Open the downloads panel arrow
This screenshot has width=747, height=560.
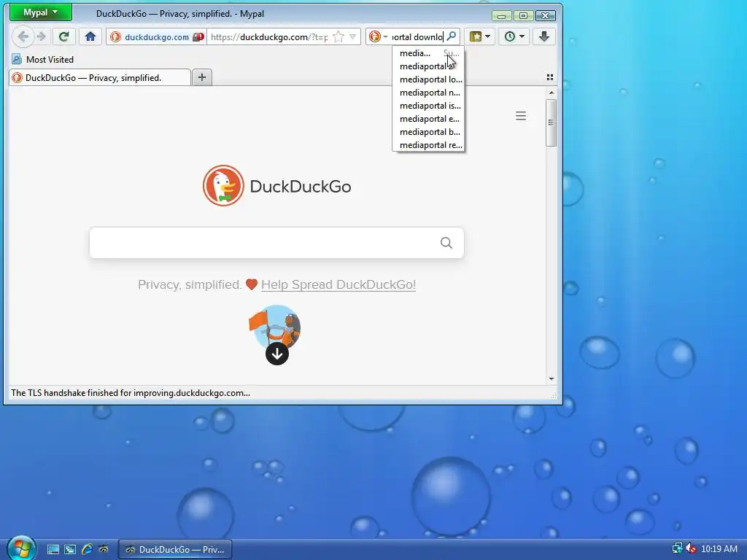click(x=544, y=36)
